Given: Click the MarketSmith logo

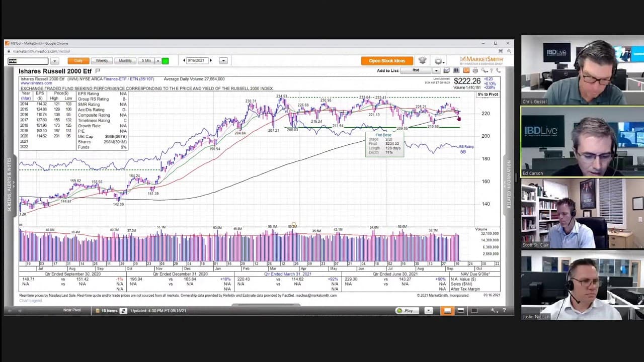Looking at the screenshot, I should 481,60.
